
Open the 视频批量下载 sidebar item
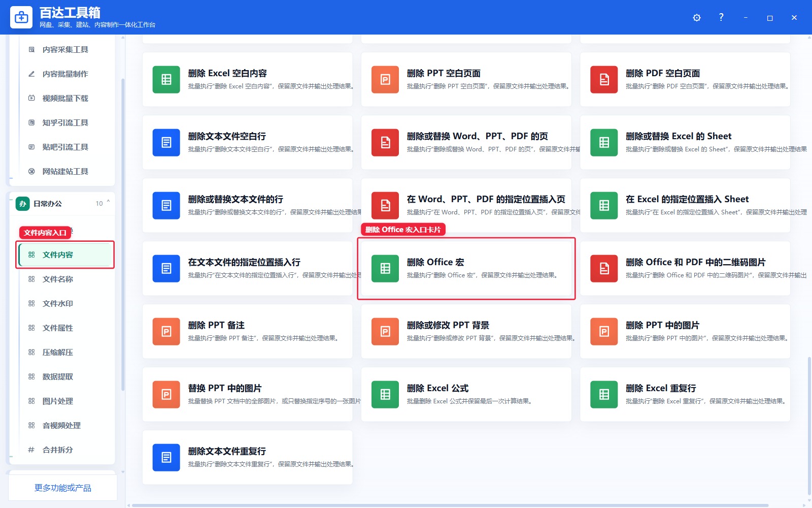click(x=65, y=99)
